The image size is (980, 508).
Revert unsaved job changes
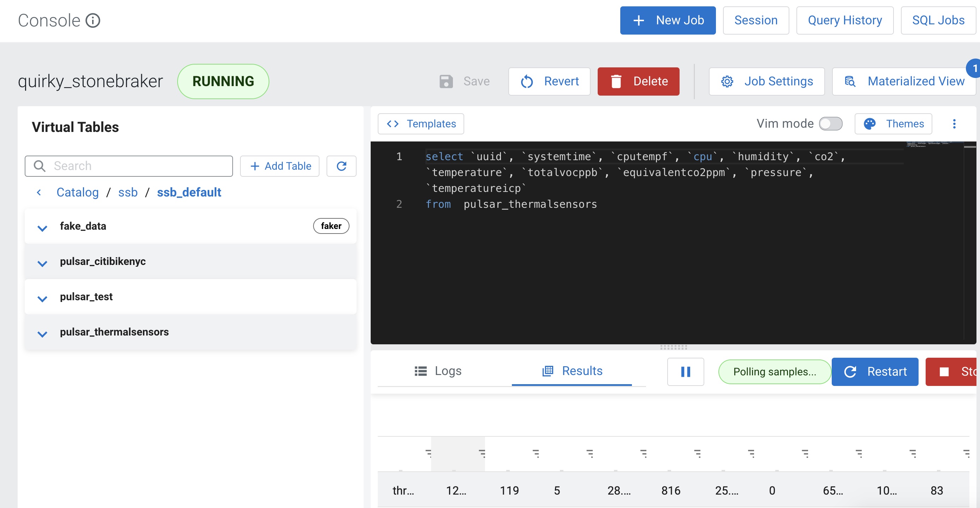[x=549, y=81]
